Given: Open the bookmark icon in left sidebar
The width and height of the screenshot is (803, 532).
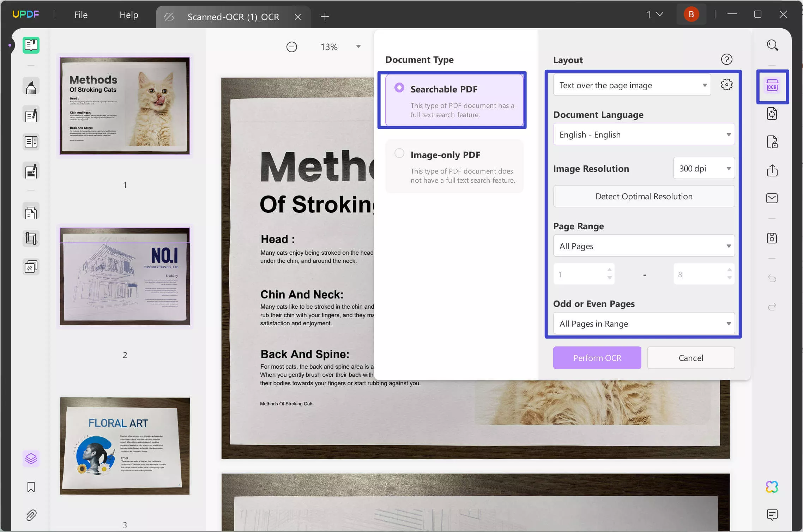Looking at the screenshot, I should tap(31, 487).
